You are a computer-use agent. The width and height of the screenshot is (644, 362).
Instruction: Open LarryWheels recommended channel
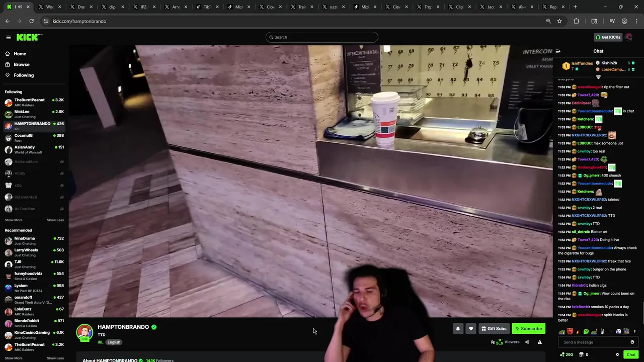click(x=34, y=252)
